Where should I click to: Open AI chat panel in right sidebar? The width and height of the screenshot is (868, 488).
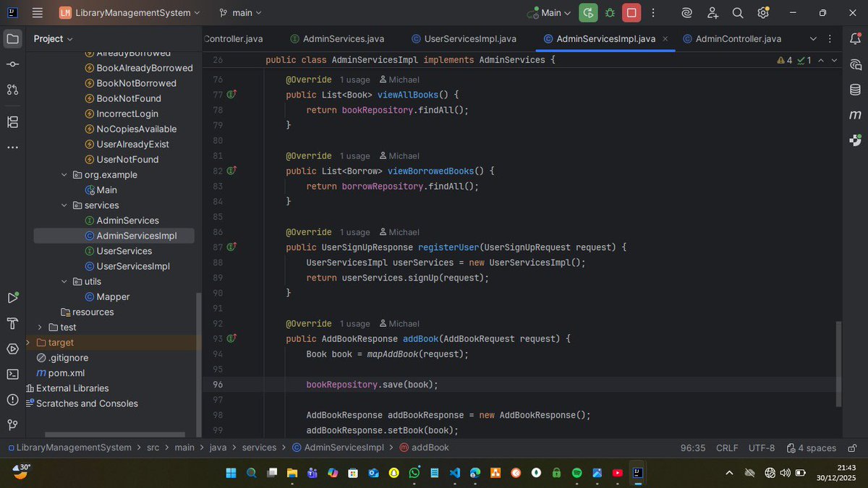click(856, 64)
